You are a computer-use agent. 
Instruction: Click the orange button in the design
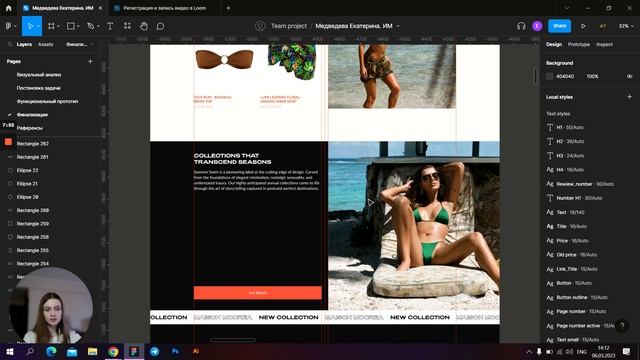point(258,293)
